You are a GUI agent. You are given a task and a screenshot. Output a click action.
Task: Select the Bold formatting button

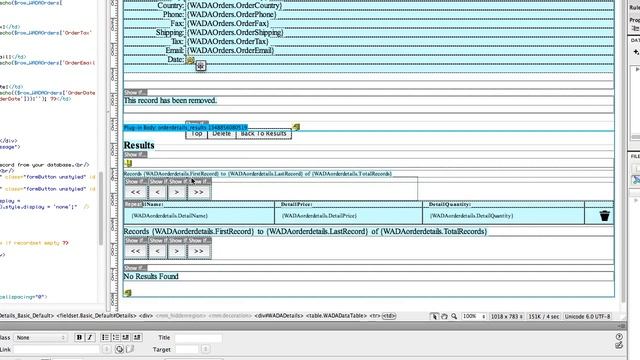coord(79,337)
